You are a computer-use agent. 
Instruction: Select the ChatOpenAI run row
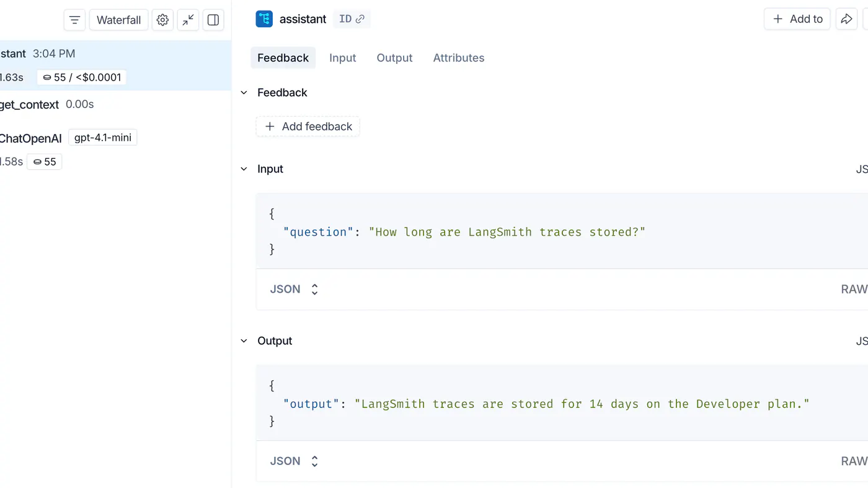coord(115,149)
